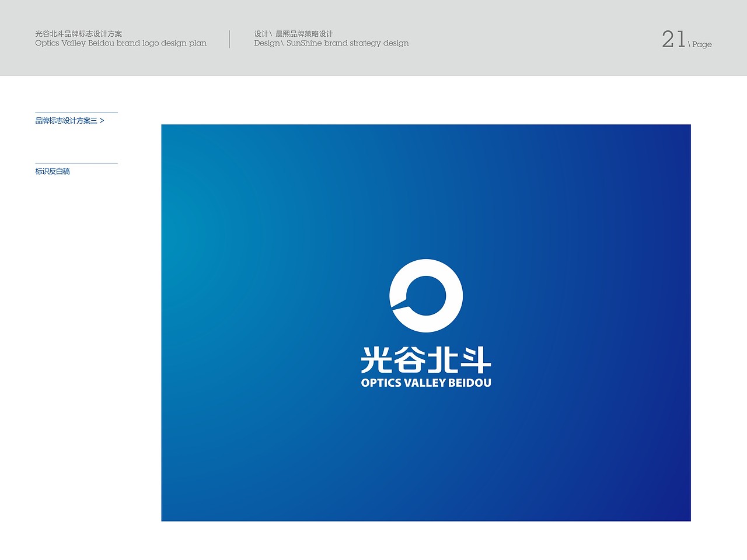Select the 标识反白稿 label

click(x=53, y=171)
